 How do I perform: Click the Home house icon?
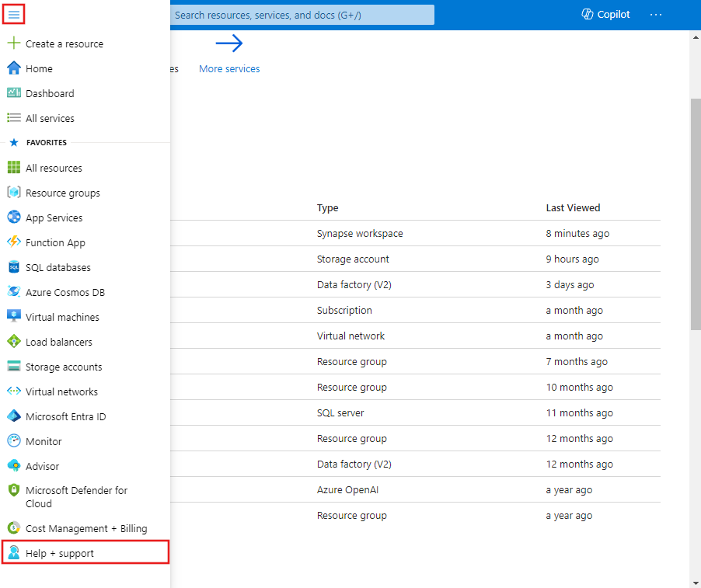pyautogui.click(x=14, y=68)
